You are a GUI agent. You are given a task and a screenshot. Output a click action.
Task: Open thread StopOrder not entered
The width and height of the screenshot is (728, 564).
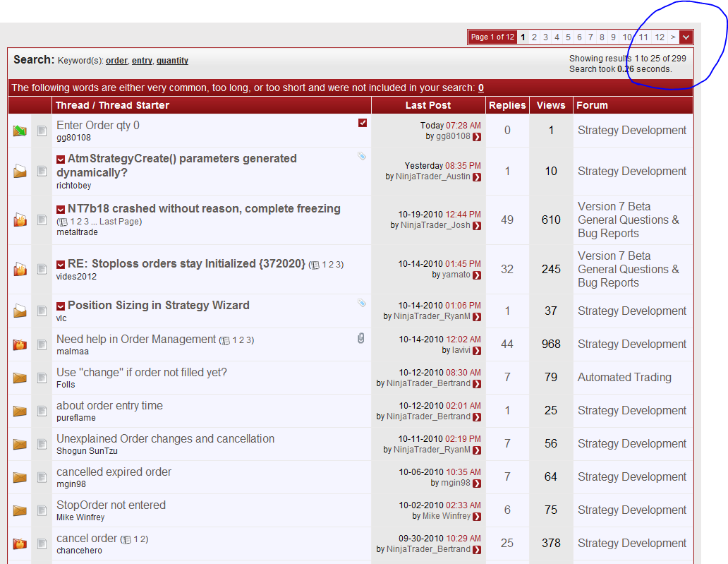111,505
